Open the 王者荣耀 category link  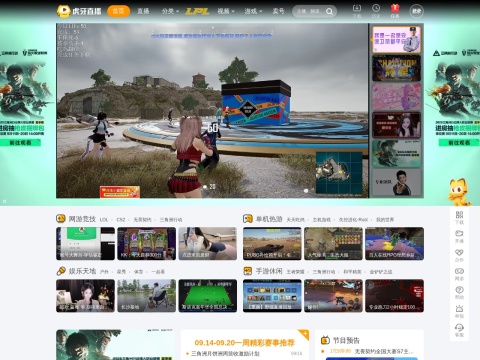click(x=296, y=272)
